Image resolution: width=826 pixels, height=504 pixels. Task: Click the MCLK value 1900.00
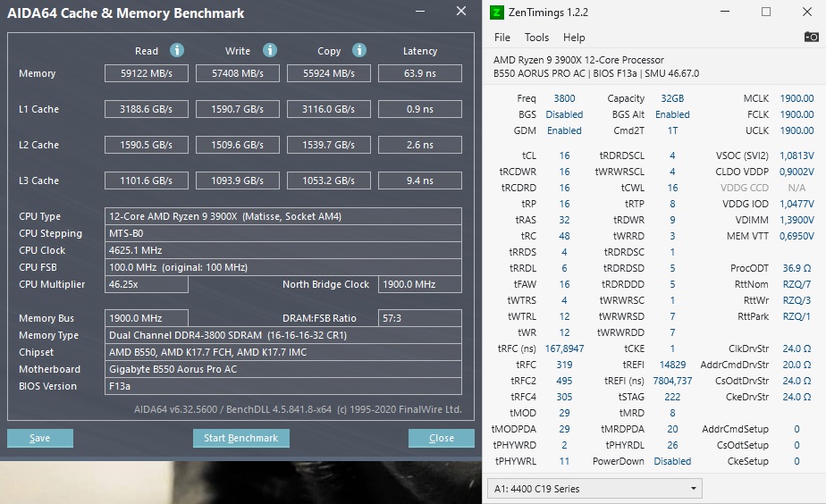pos(796,98)
